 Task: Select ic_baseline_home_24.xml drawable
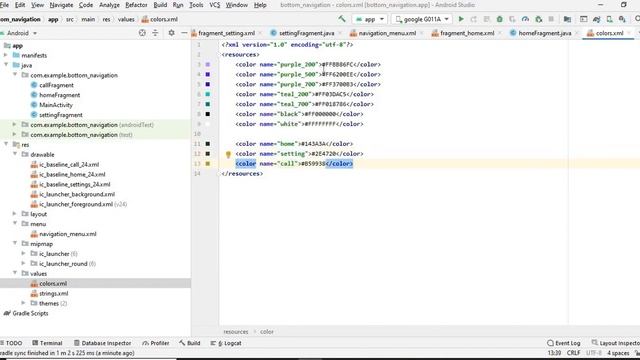point(72,174)
